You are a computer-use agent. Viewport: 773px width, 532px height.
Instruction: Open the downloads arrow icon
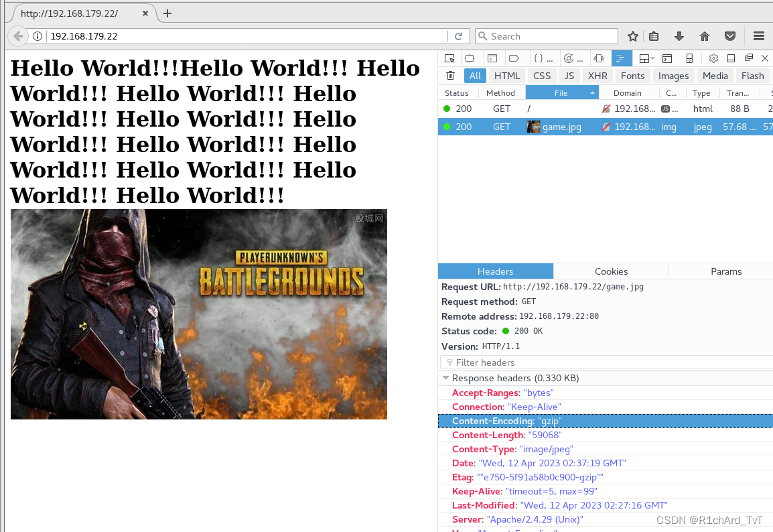coord(679,36)
